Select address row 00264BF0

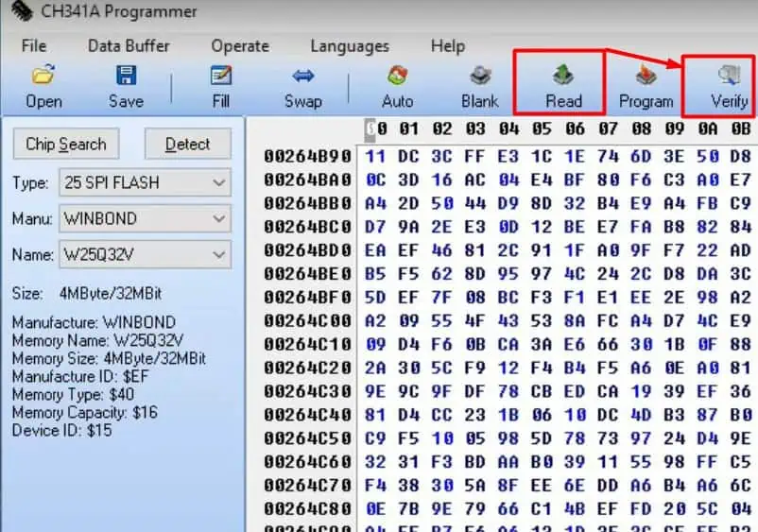(307, 298)
